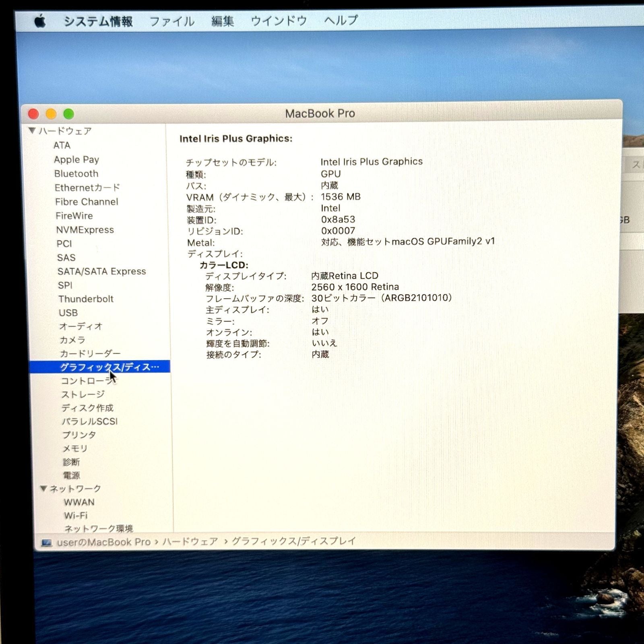644x644 pixels.
Task: Click the カラーLCD display heading
Action: click(x=224, y=265)
